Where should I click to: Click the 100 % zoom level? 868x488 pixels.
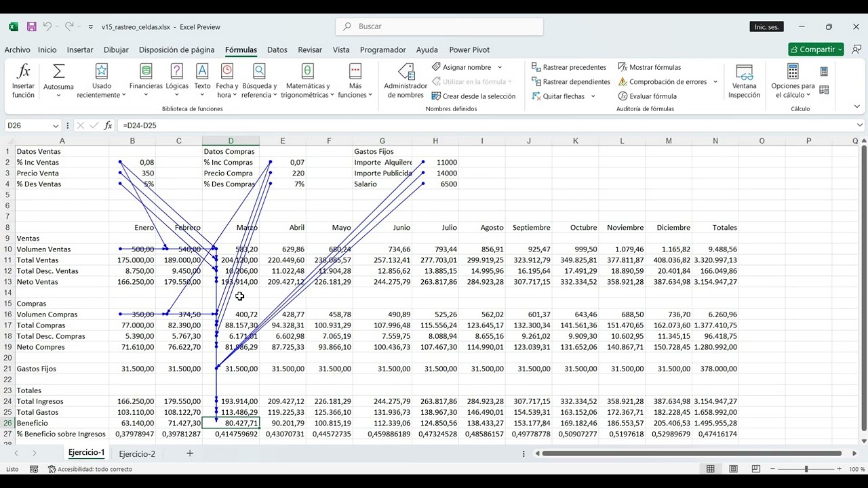[856, 469]
